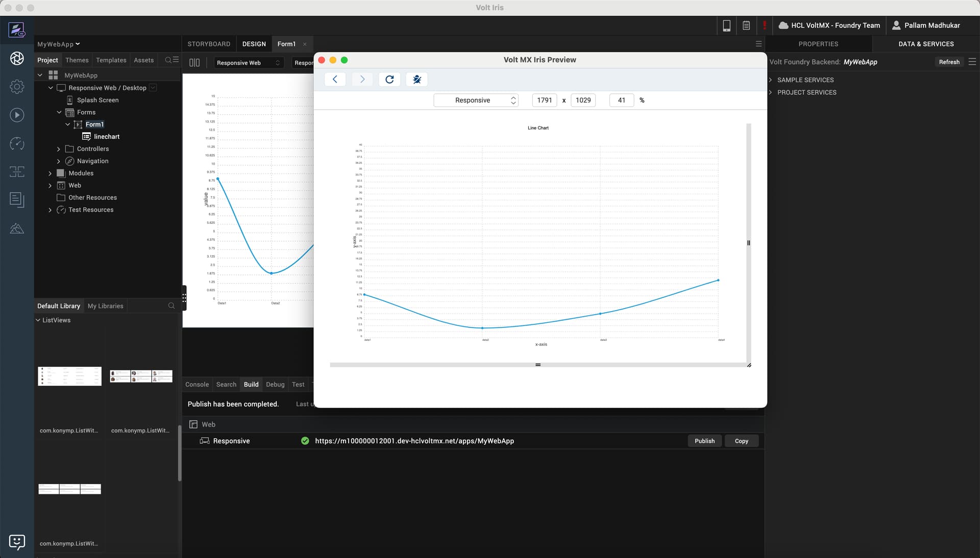Open the settings gear in left sidebar
The height and width of the screenshot is (558, 980).
point(17,87)
